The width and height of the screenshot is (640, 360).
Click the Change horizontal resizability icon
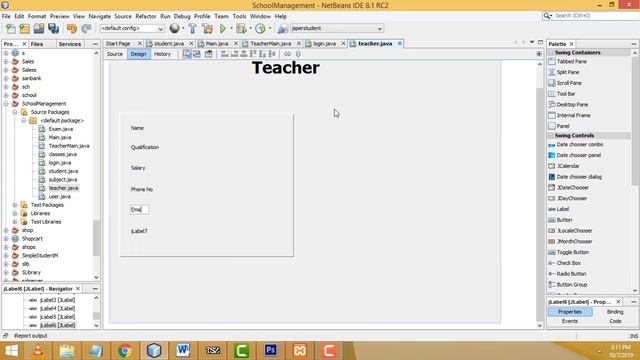point(287,54)
